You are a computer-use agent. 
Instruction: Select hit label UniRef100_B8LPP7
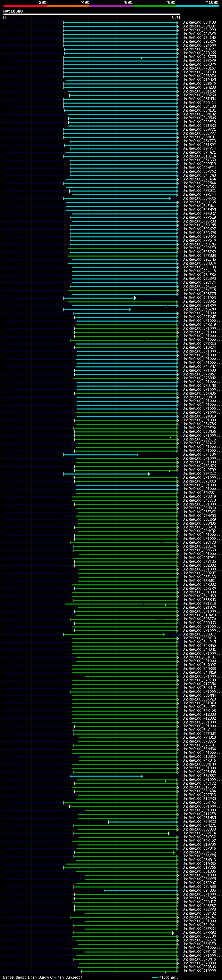tap(199, 133)
